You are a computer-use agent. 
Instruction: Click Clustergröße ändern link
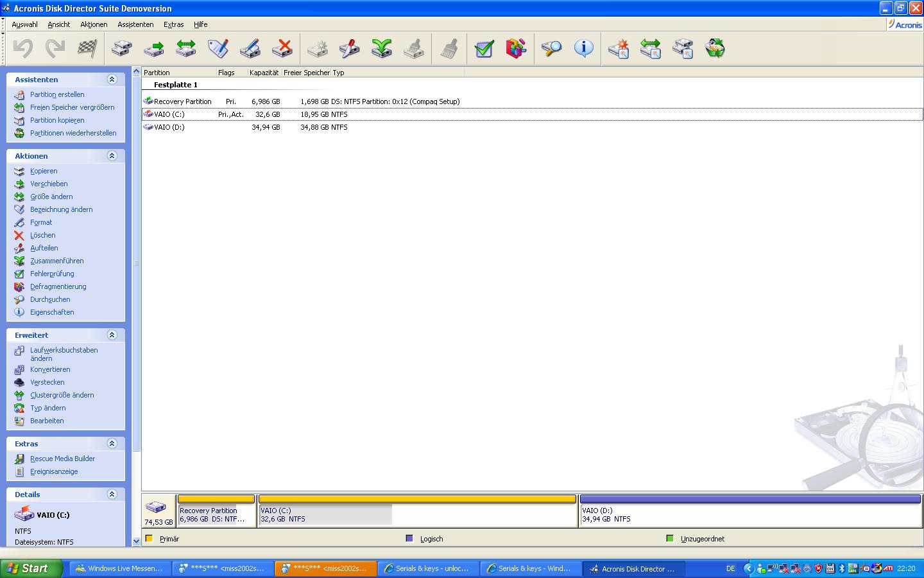pos(62,395)
